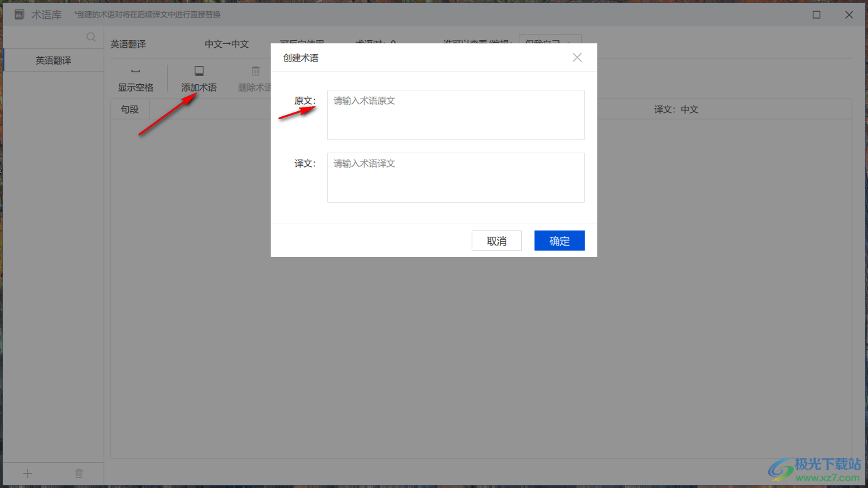Click the 中文→中文 language pair text

227,44
